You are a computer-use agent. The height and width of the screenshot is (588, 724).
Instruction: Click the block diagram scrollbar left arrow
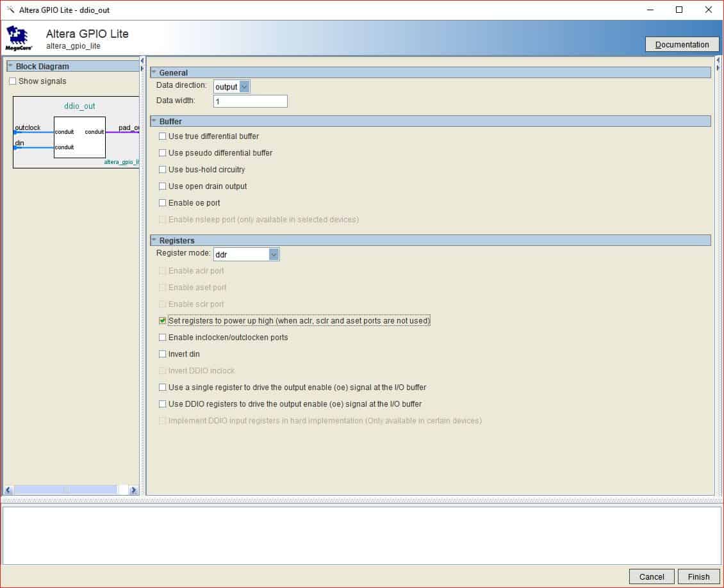pos(9,490)
